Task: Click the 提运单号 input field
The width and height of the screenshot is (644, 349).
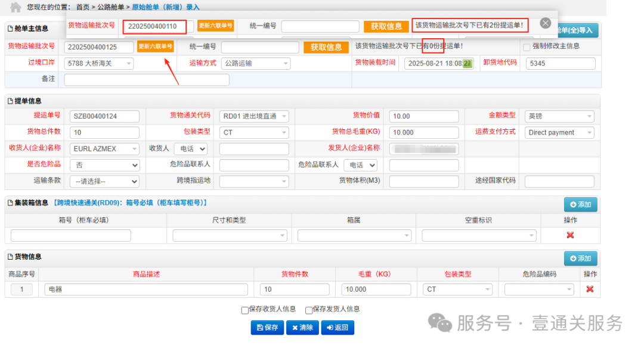Action: point(104,117)
